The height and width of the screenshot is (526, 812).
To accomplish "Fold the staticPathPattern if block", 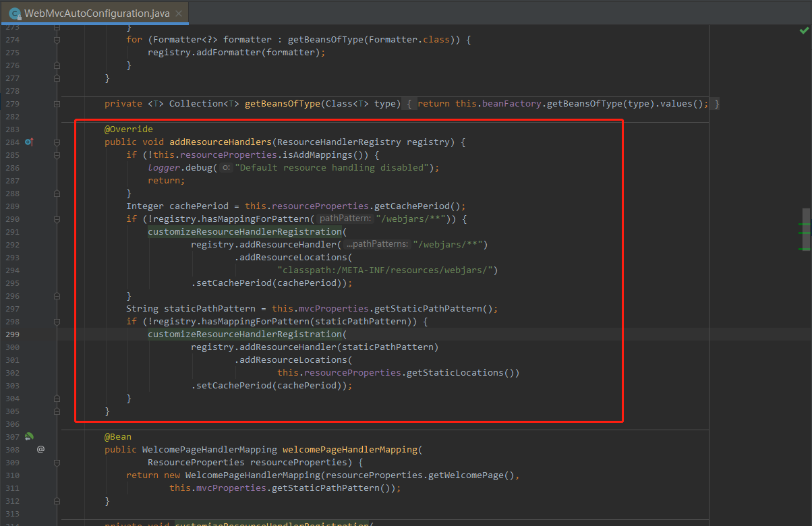I will coord(57,321).
